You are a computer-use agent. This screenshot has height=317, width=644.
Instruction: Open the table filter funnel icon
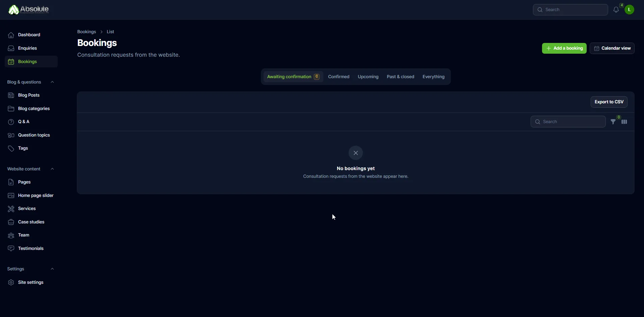[613, 122]
